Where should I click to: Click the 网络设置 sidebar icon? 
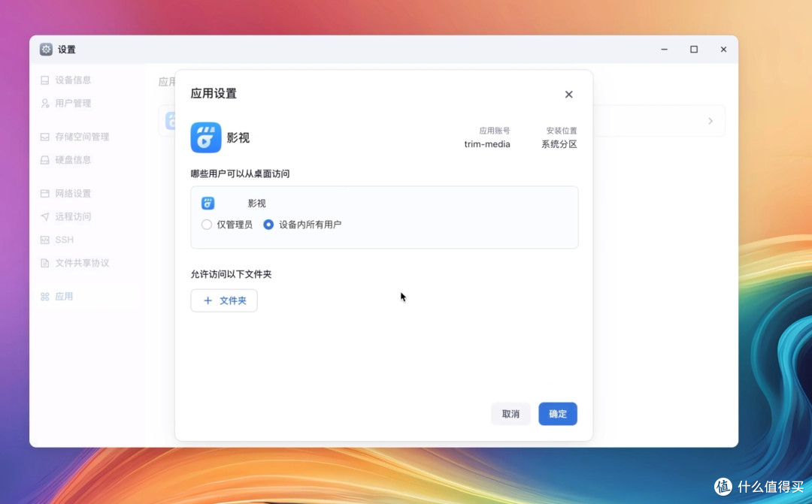(45, 194)
